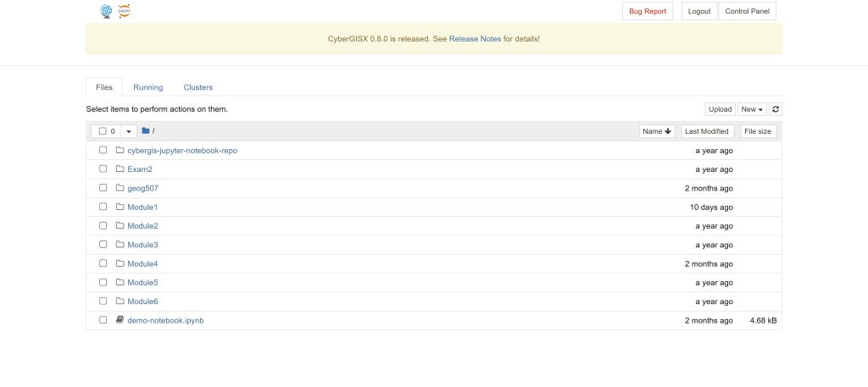Select the demo-notebook.ipynb checkbox
This screenshot has height=387, width=868.
point(103,320)
